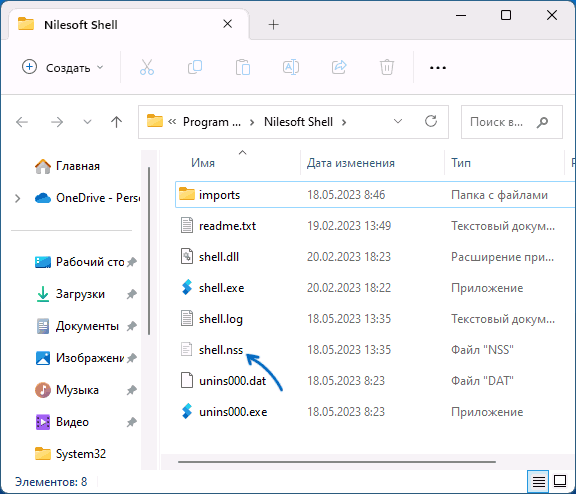Close the Nilesoft Shell tab
Image resolution: width=576 pixels, height=494 pixels.
coord(227,24)
